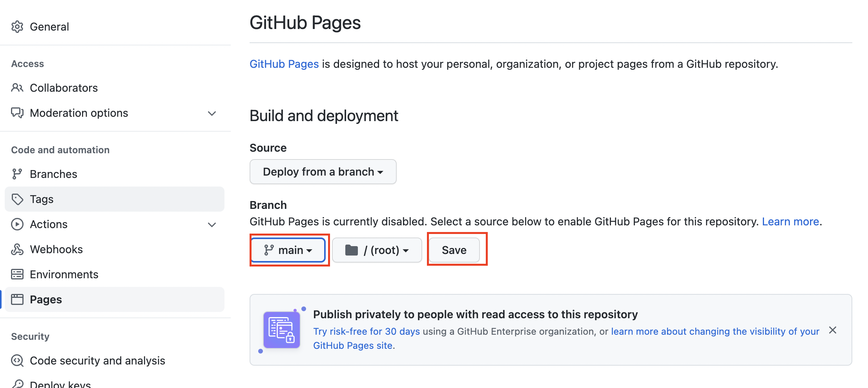Open the / (root) folder dropdown
Viewport: 868px width, 388px height.
(377, 250)
